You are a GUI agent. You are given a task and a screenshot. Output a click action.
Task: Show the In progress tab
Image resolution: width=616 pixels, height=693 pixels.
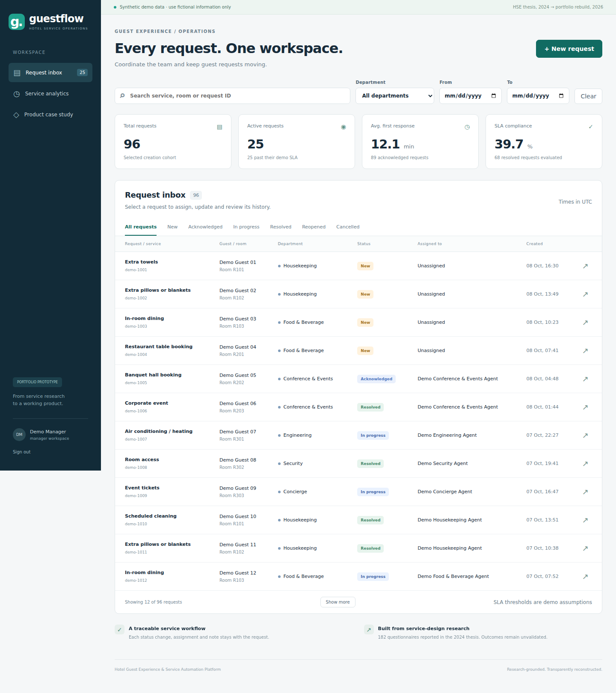click(246, 227)
